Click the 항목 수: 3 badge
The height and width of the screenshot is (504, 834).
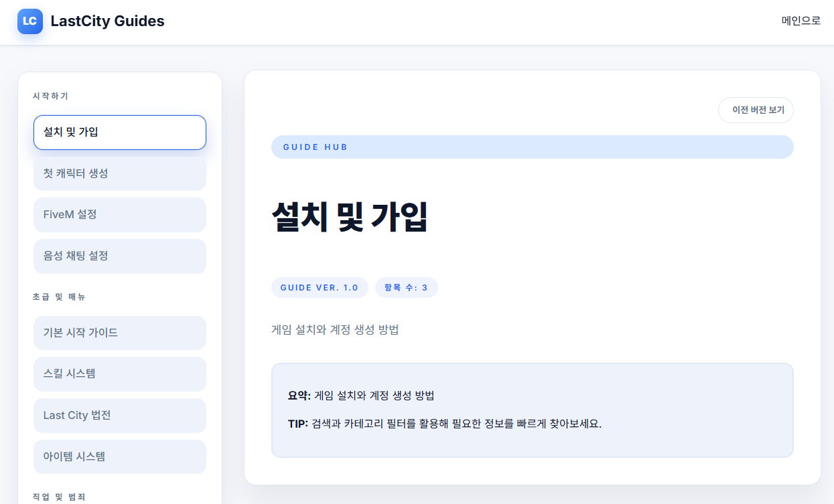tap(407, 287)
